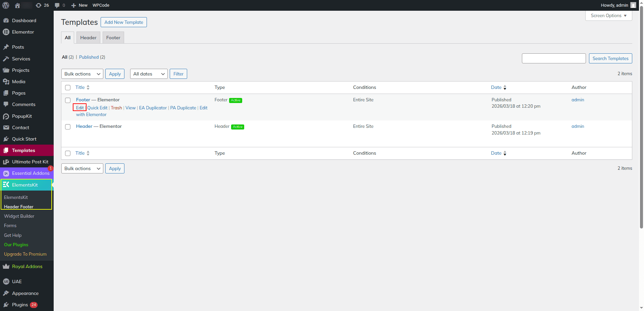Click the bottom Apply button

point(115,168)
